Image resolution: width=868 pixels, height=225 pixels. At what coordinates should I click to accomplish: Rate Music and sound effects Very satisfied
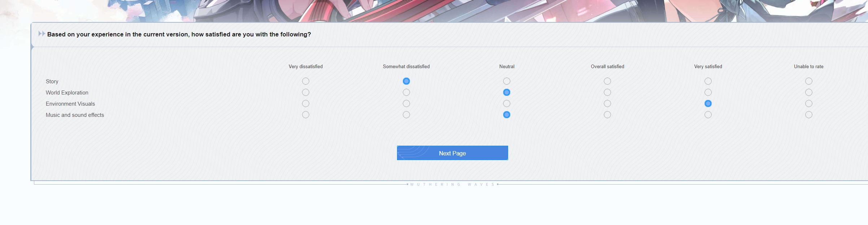pos(708,115)
